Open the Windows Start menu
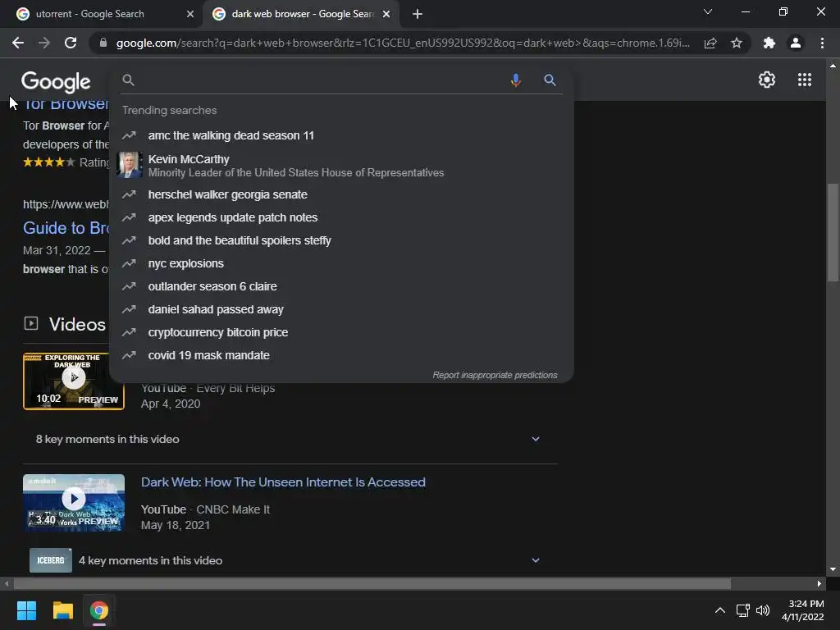 point(26,610)
